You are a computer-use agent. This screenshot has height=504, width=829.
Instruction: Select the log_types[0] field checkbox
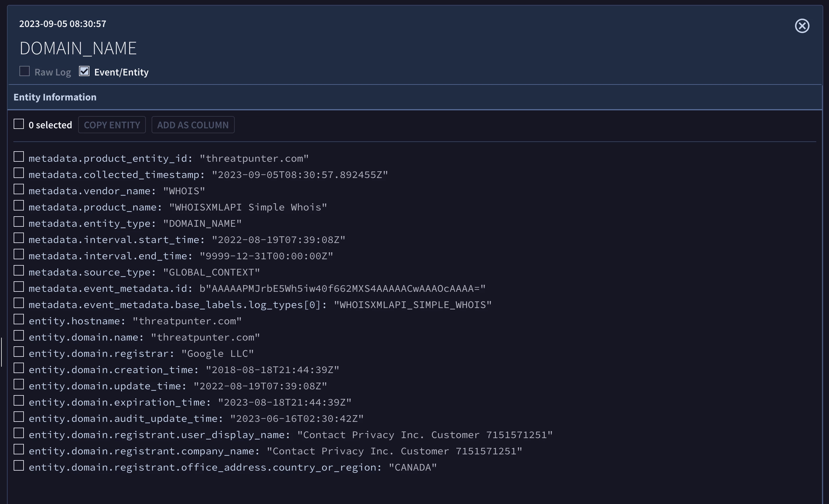[19, 303]
